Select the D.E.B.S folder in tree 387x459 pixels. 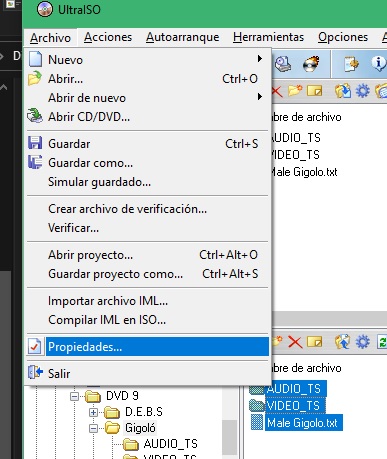point(144,412)
